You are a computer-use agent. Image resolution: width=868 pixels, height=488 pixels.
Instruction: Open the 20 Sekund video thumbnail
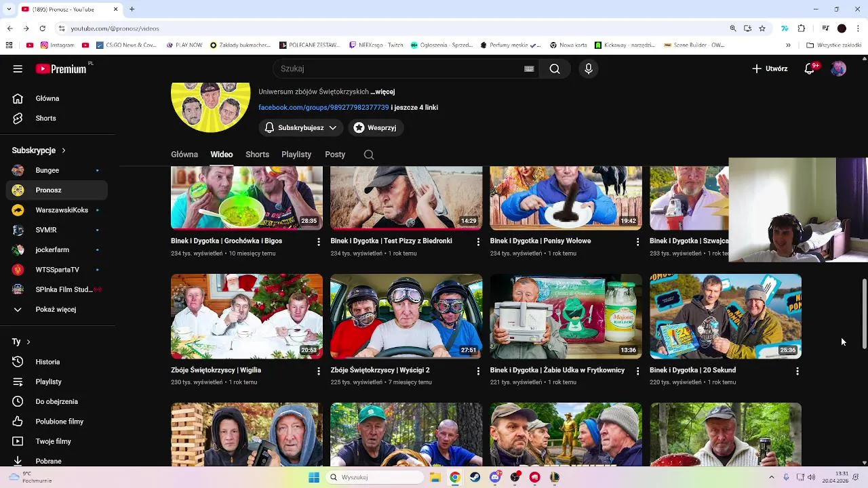(726, 317)
